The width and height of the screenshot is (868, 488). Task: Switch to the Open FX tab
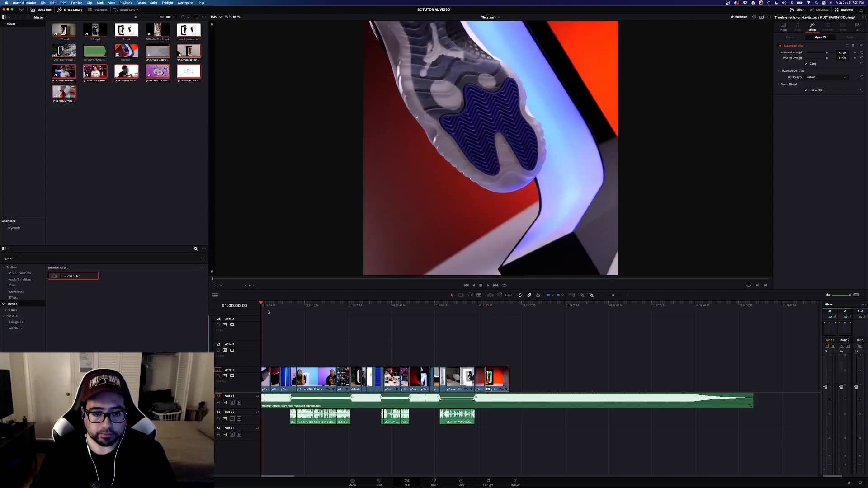point(821,37)
